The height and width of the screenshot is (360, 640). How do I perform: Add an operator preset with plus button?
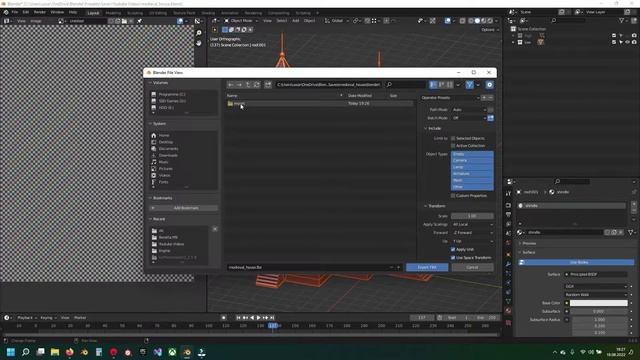tap(484, 98)
